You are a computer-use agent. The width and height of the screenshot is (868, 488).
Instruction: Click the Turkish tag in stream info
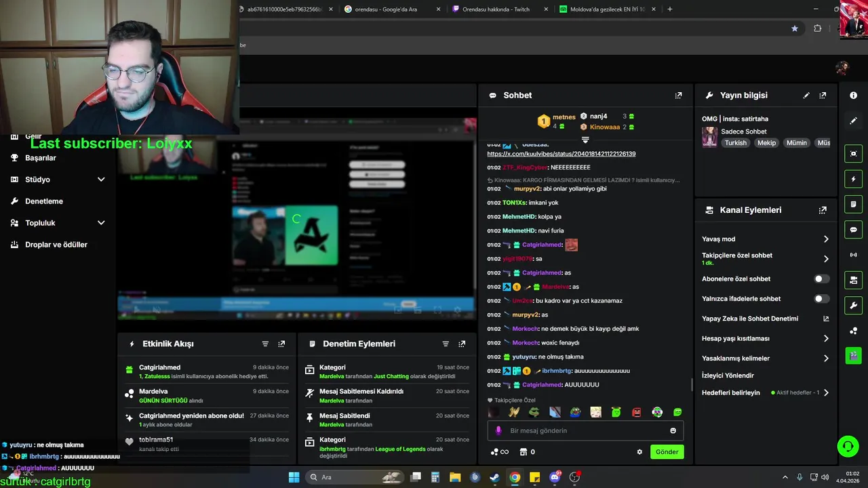click(735, 143)
